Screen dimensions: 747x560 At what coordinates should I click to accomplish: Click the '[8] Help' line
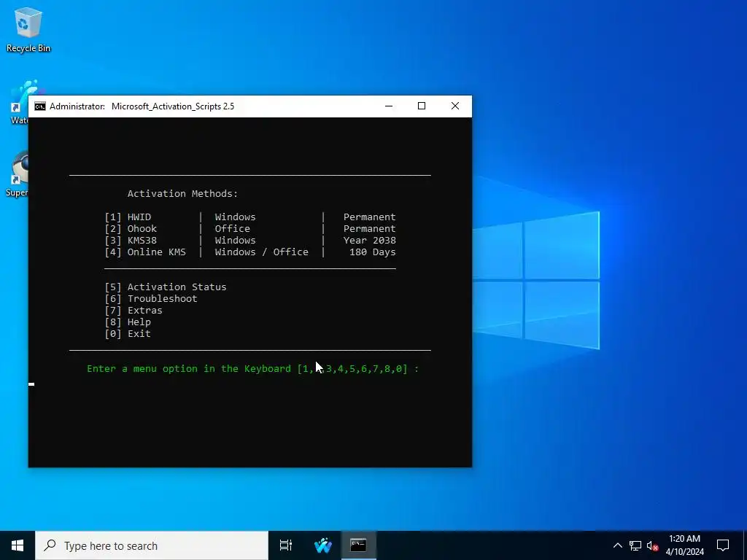[128, 322]
